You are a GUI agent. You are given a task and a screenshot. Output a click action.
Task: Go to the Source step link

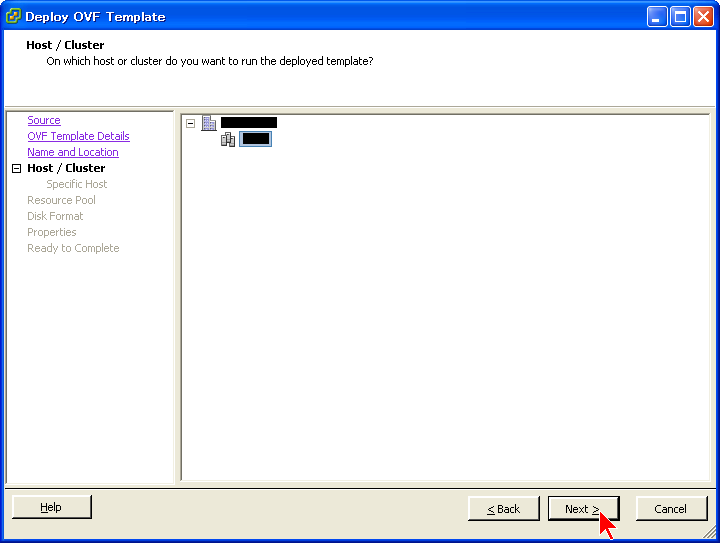44,120
